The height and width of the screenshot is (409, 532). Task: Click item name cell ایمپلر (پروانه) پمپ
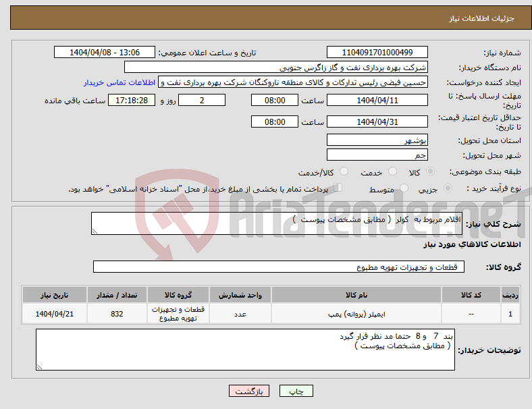(356, 314)
